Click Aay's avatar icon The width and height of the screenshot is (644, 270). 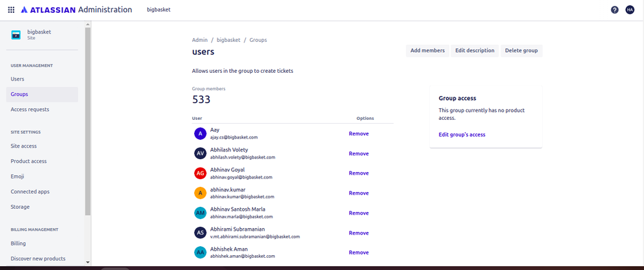click(200, 133)
